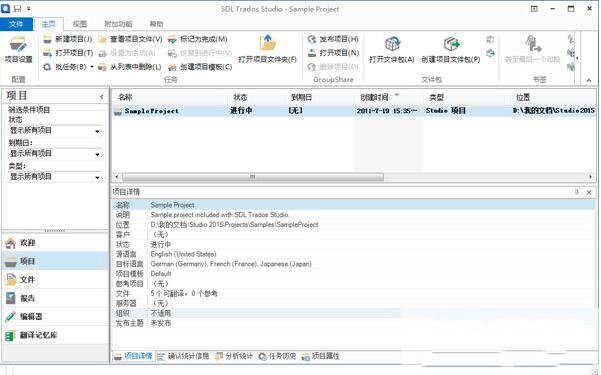Image resolution: width=601 pixels, height=375 pixels.
Task: Open 打开项目文件夹(F) folder button
Action: pyautogui.click(x=268, y=49)
